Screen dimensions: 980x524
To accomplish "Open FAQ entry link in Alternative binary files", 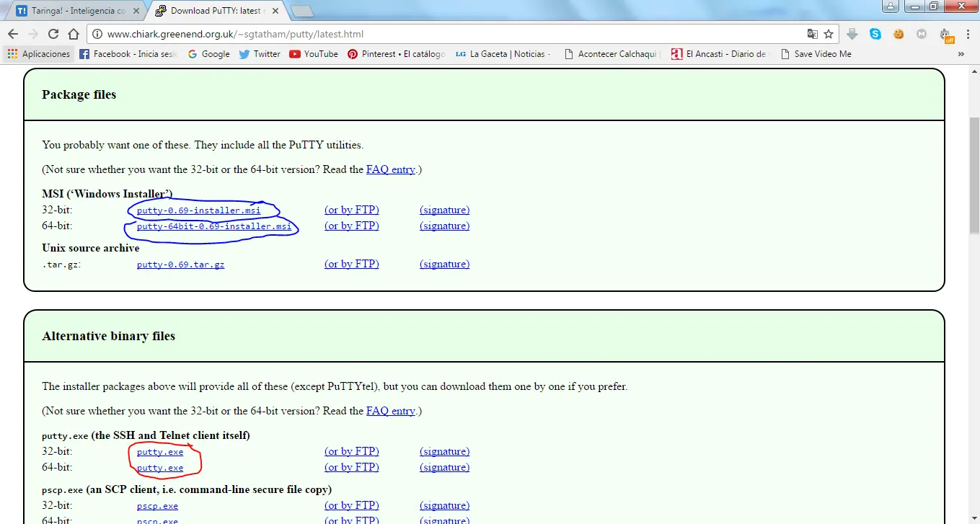I will [x=391, y=411].
